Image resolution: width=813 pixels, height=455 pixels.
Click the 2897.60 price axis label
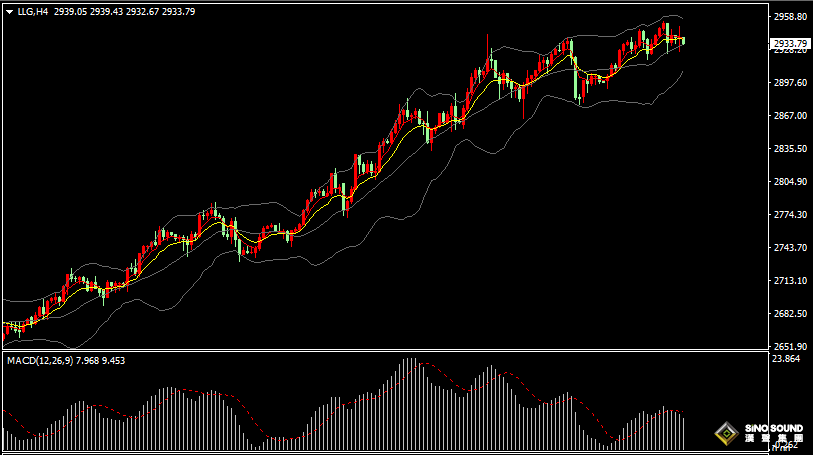[x=790, y=83]
